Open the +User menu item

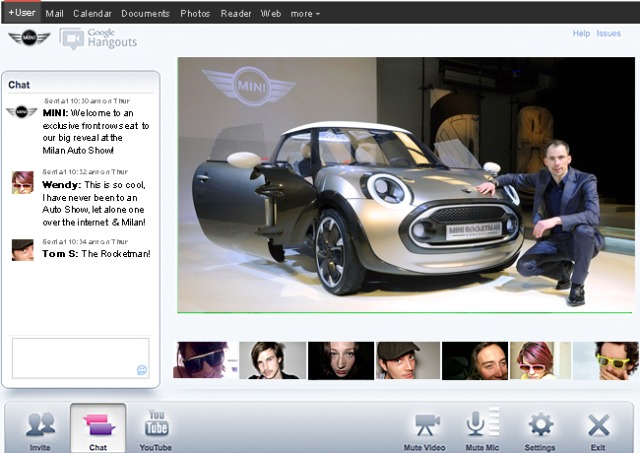pyautogui.click(x=21, y=14)
